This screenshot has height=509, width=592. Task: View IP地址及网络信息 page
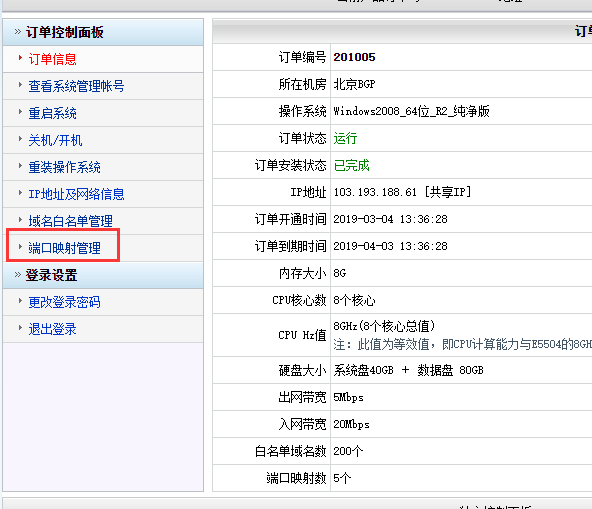(76, 194)
